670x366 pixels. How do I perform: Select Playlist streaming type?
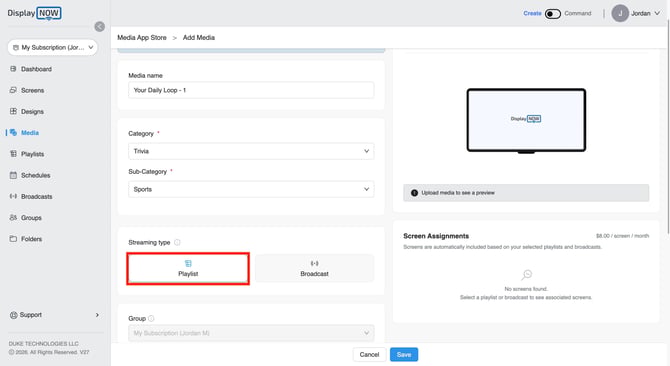point(188,269)
